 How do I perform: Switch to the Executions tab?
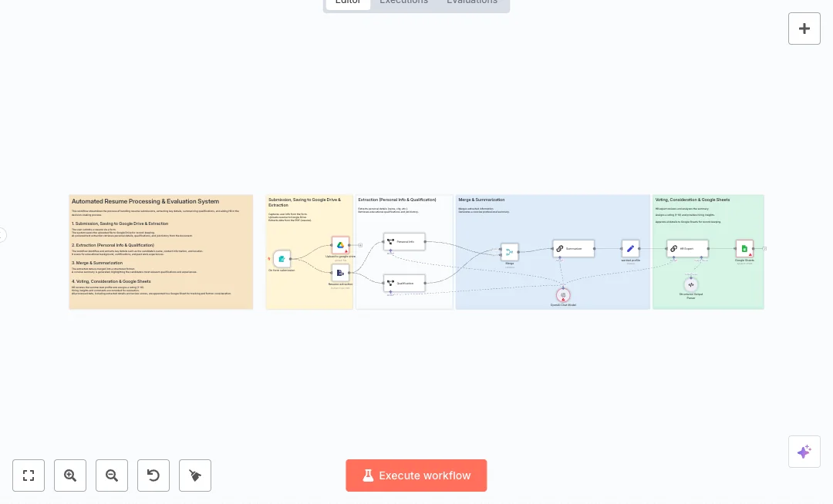403,2
